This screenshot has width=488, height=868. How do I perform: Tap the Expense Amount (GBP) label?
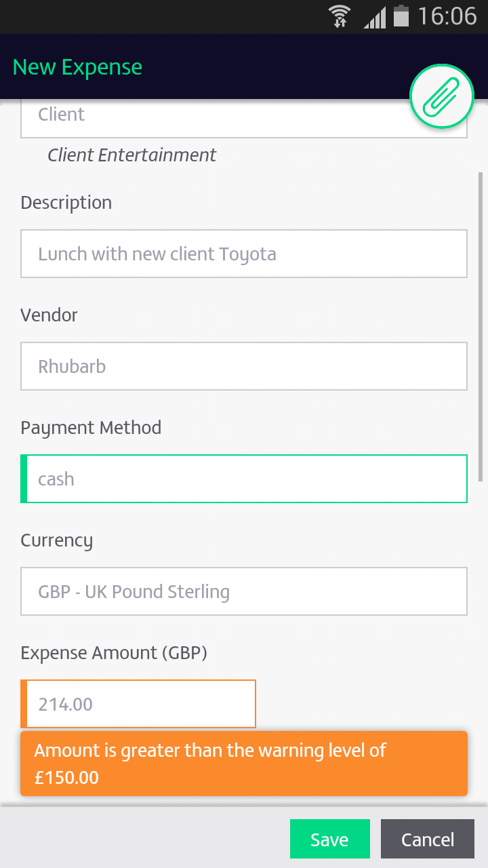pos(114,653)
